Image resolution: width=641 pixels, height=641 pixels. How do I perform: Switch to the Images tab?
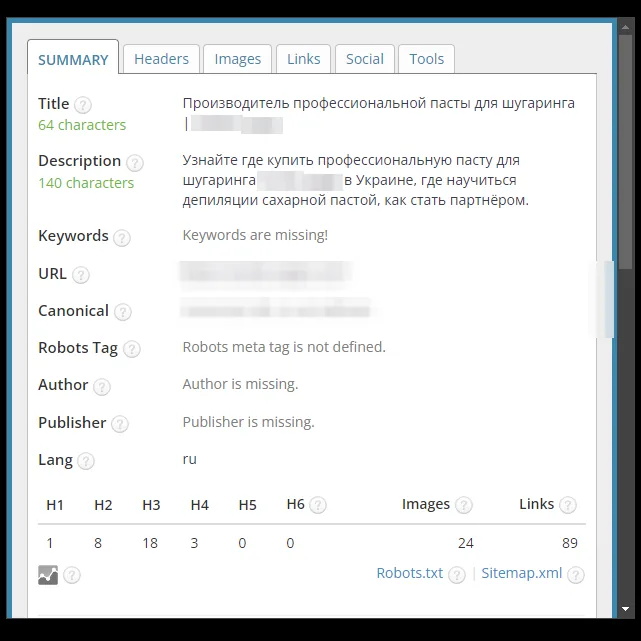(238, 59)
